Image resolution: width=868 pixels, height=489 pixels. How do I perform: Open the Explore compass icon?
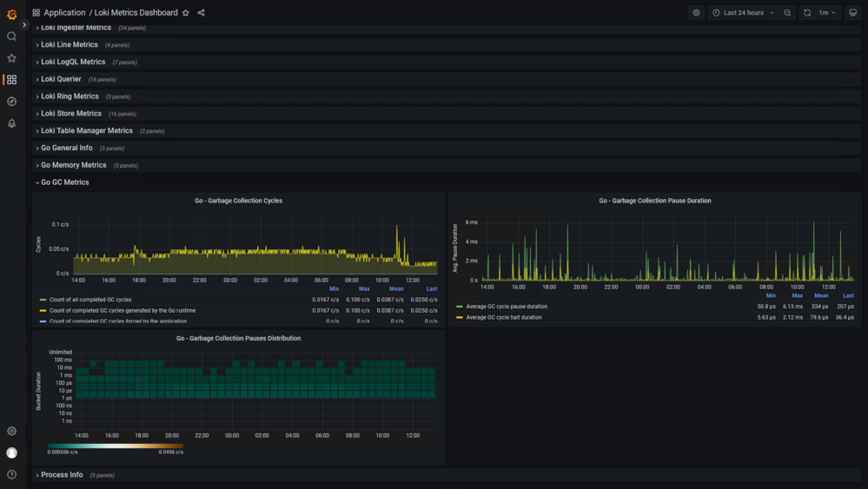pos(11,102)
